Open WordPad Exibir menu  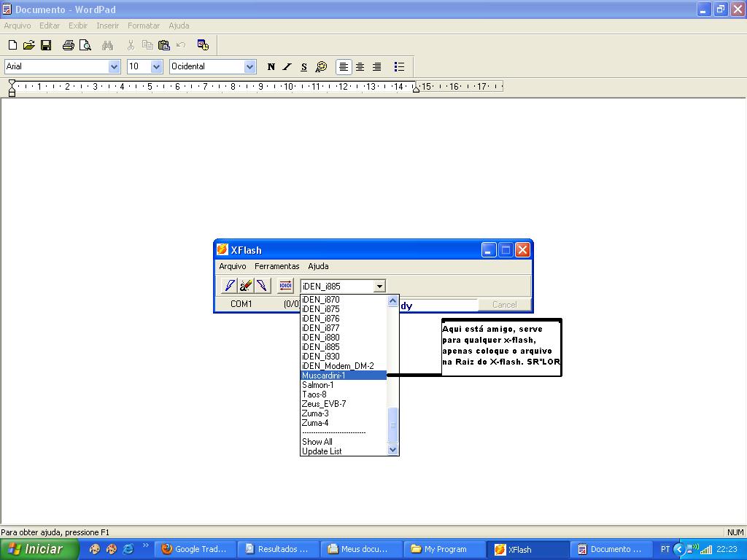[x=77, y=26]
